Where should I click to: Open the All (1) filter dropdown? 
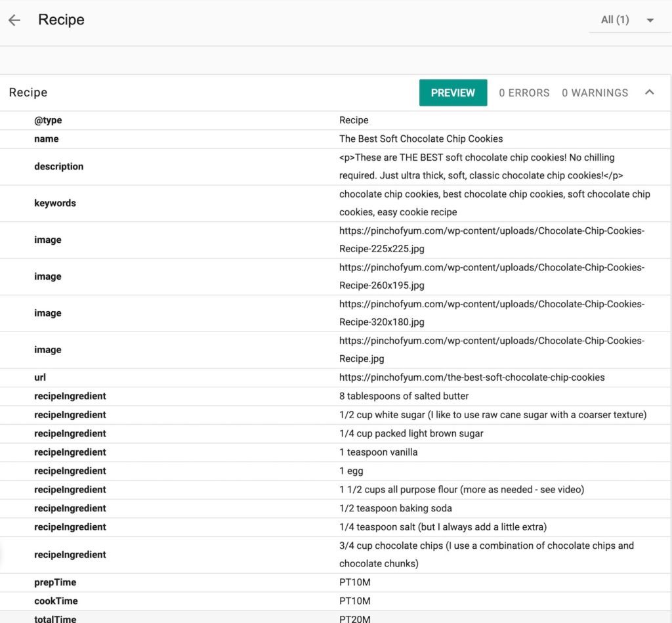coord(628,20)
